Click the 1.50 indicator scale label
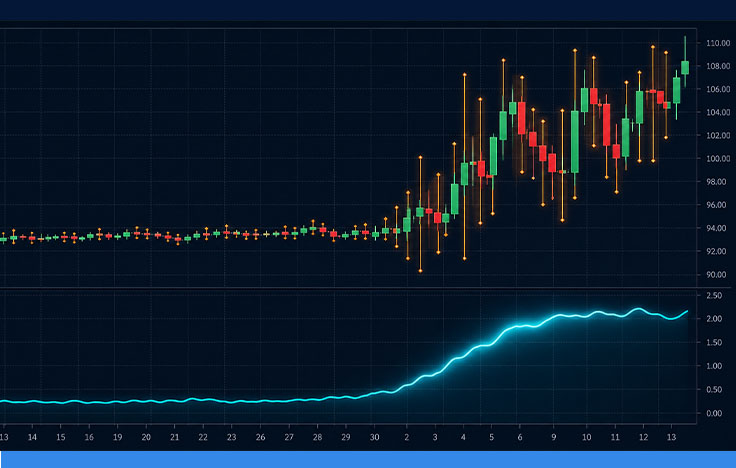Viewport: 736px width, 468px height. click(714, 343)
